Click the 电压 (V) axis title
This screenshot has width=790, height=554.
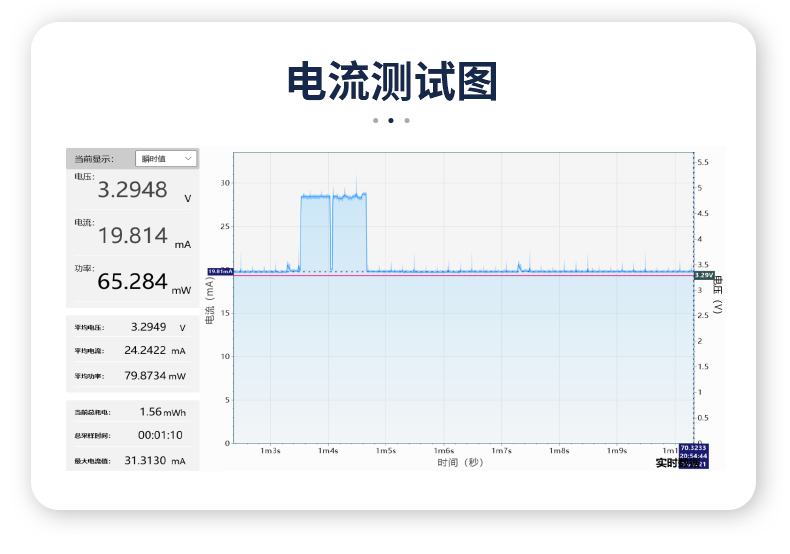(718, 295)
